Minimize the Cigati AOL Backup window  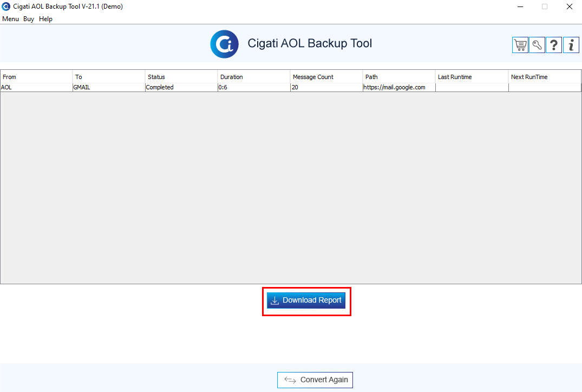click(x=520, y=6)
